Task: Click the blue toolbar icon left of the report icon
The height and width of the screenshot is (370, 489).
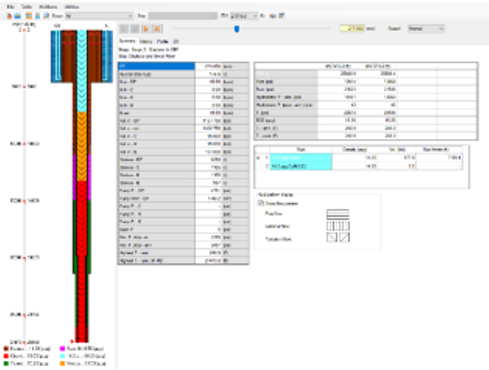Action: click(38, 16)
